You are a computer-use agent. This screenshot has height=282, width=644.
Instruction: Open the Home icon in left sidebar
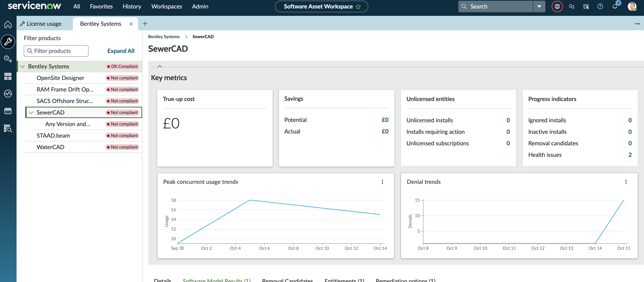[x=8, y=24]
